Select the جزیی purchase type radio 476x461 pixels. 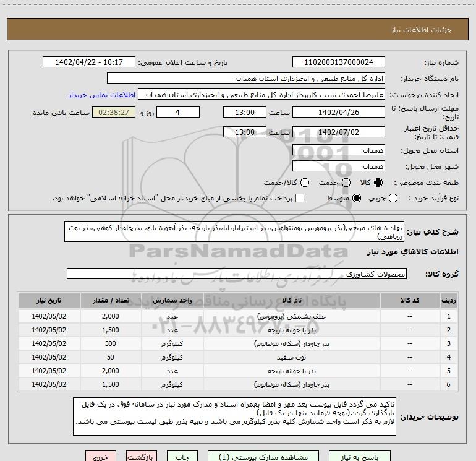coord(393,198)
